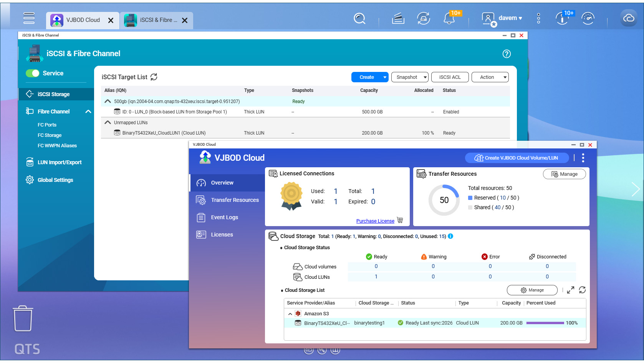The height and width of the screenshot is (363, 644).
Task: Click the shopping cart icon beside Purchase License
Action: click(x=400, y=220)
